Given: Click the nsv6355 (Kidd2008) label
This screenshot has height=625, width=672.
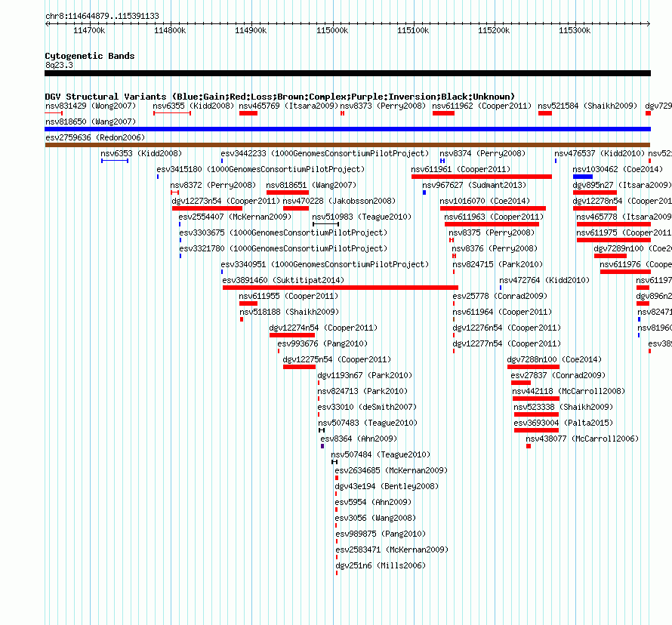Looking at the screenshot, I should [193, 106].
